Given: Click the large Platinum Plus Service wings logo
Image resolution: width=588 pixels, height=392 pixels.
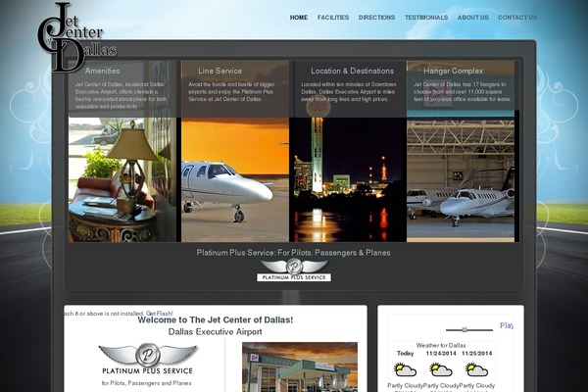Looking at the screenshot, I should [147, 359].
